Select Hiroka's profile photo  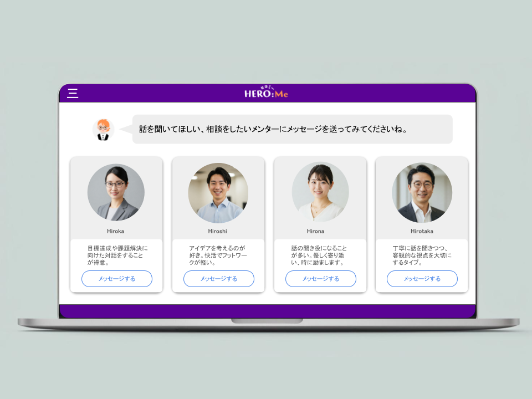pos(116,192)
